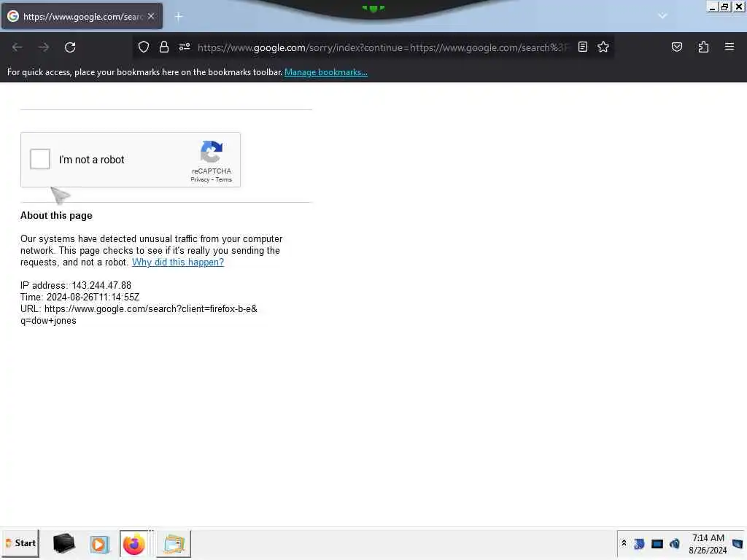Open the clock showing 7:14 AM
This screenshot has width=747, height=560.
pyautogui.click(x=708, y=544)
